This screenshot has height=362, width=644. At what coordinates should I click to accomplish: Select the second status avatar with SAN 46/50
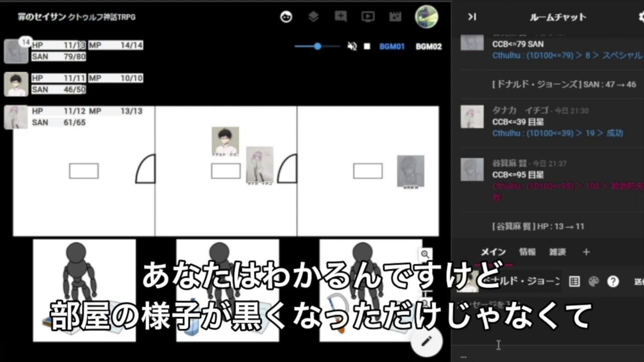coord(16,84)
